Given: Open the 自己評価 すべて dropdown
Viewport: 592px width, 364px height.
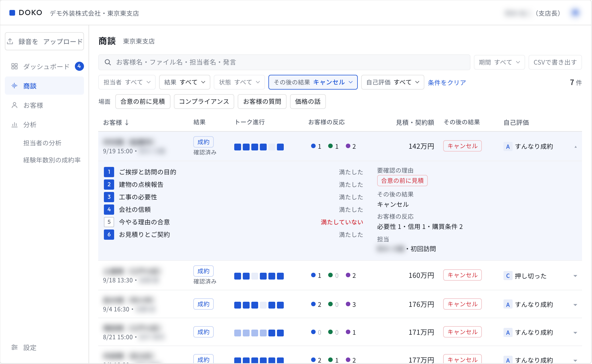Looking at the screenshot, I should (x=393, y=82).
